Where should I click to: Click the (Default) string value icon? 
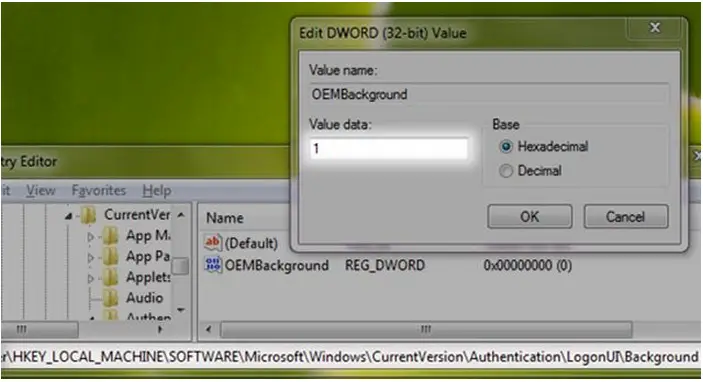213,243
